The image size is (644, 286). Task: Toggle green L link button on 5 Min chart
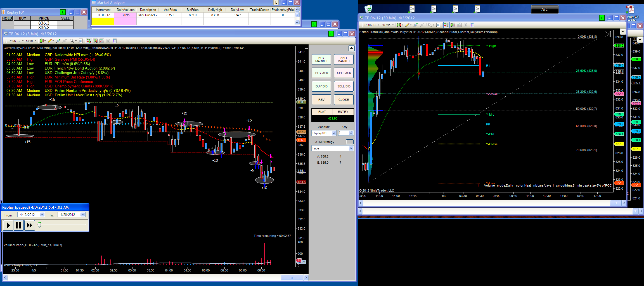click(x=331, y=34)
